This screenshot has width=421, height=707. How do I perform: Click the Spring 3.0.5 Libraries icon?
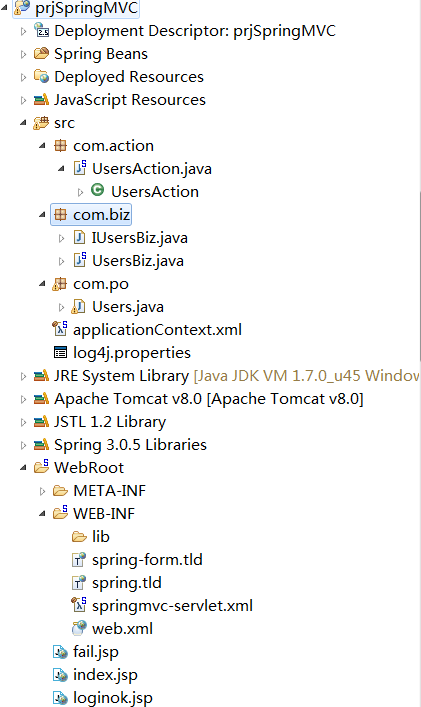tap(41, 445)
